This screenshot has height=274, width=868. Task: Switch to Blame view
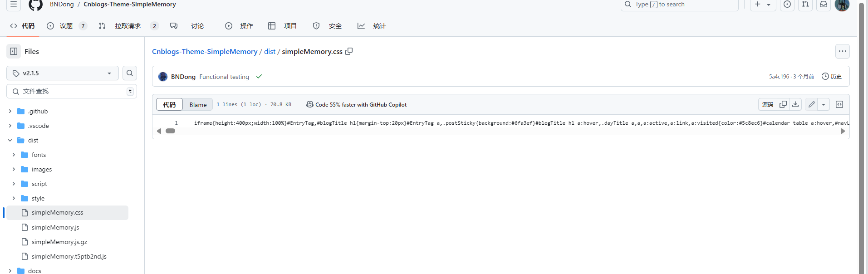(198, 105)
